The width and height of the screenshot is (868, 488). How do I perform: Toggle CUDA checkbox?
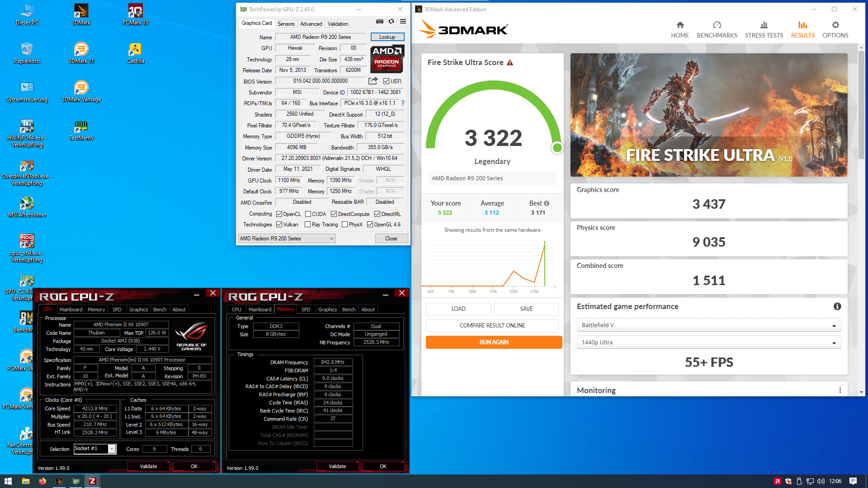pyautogui.click(x=308, y=214)
